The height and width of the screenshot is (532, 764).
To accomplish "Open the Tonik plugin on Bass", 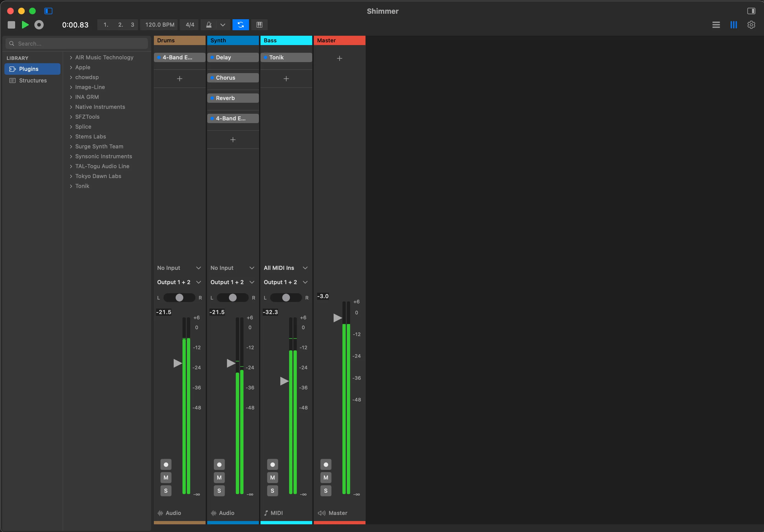I will point(286,57).
